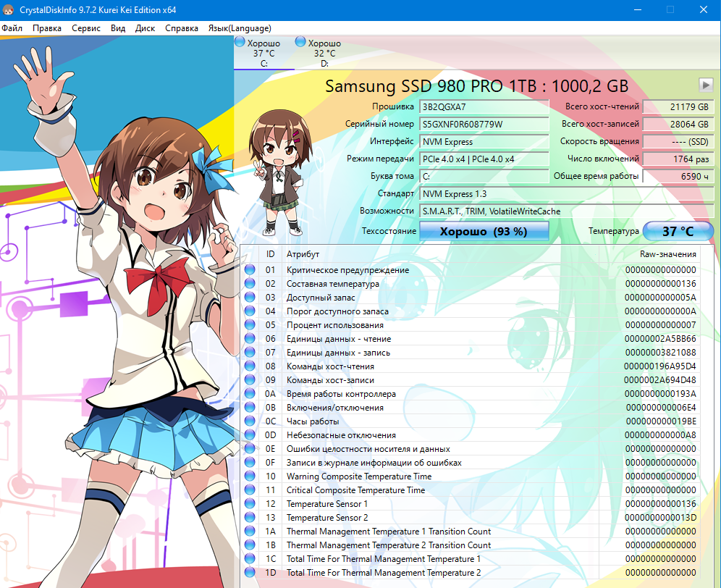Click status icon for 13 Temperature Sensor 2
The height and width of the screenshot is (588, 721).
pyautogui.click(x=250, y=518)
